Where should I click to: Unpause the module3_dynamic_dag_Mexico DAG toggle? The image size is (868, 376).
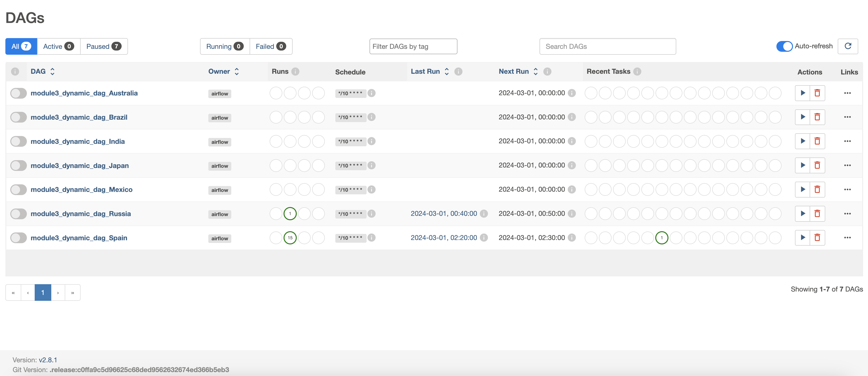(x=19, y=189)
